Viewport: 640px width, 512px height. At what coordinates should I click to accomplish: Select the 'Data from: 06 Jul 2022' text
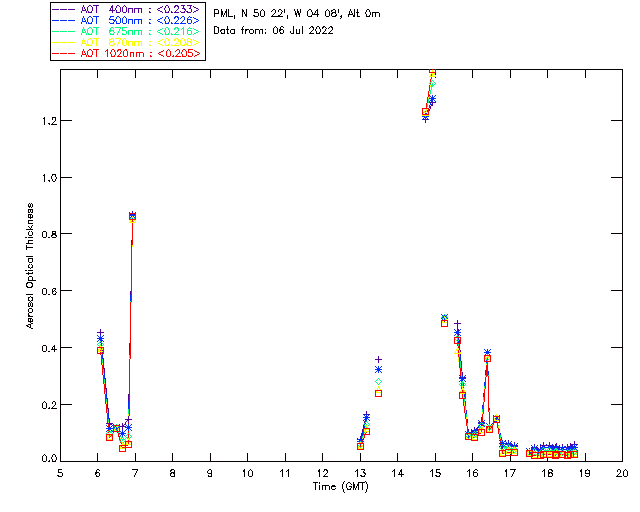[x=273, y=31]
